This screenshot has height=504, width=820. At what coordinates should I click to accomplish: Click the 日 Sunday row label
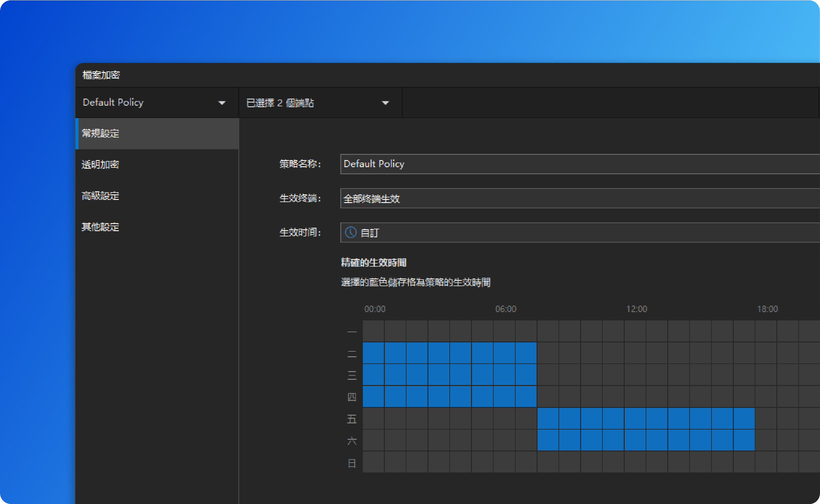(352, 463)
